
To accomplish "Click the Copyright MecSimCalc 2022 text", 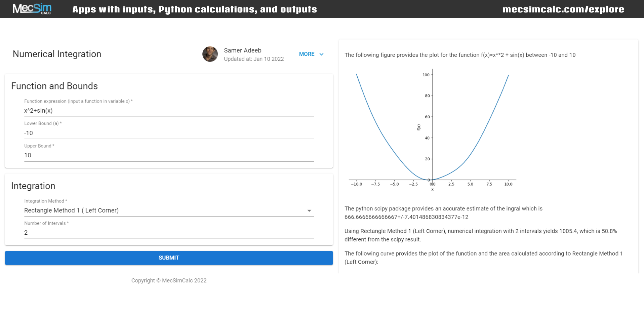I will tap(169, 280).
